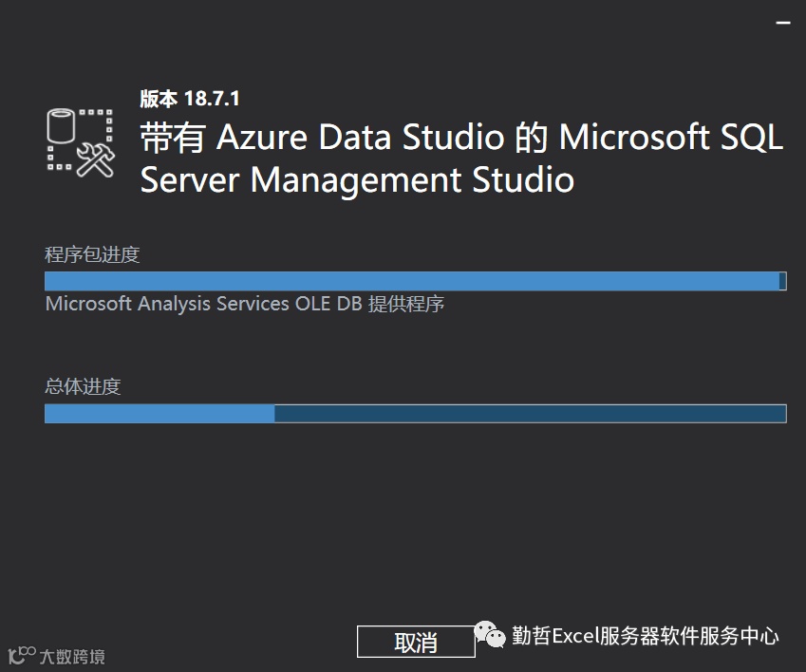Click the 总体进度 label
Screen dimensions: 806x672
(x=83, y=386)
